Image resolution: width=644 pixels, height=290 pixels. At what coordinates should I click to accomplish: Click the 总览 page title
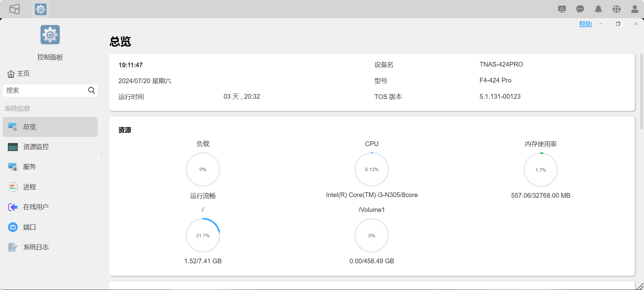click(120, 41)
